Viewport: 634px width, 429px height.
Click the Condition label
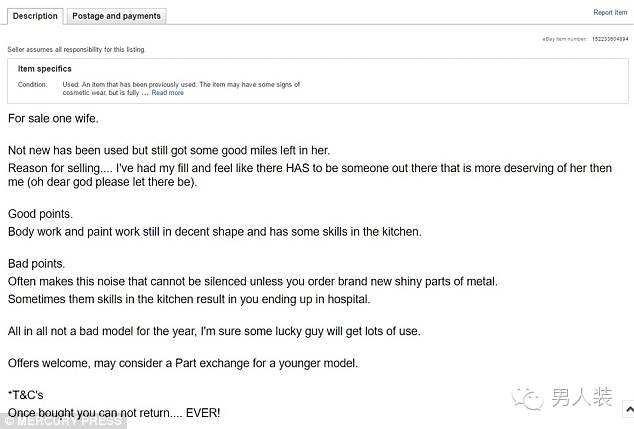tap(32, 85)
